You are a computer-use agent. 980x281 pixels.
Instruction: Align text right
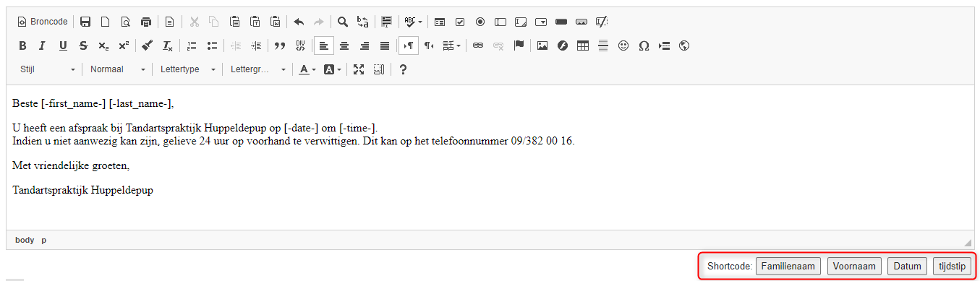[365, 46]
